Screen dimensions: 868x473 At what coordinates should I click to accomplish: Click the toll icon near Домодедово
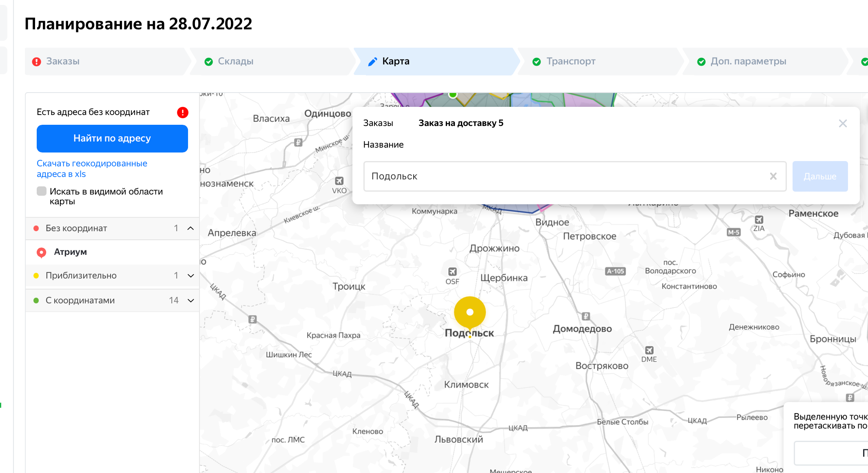point(586,316)
